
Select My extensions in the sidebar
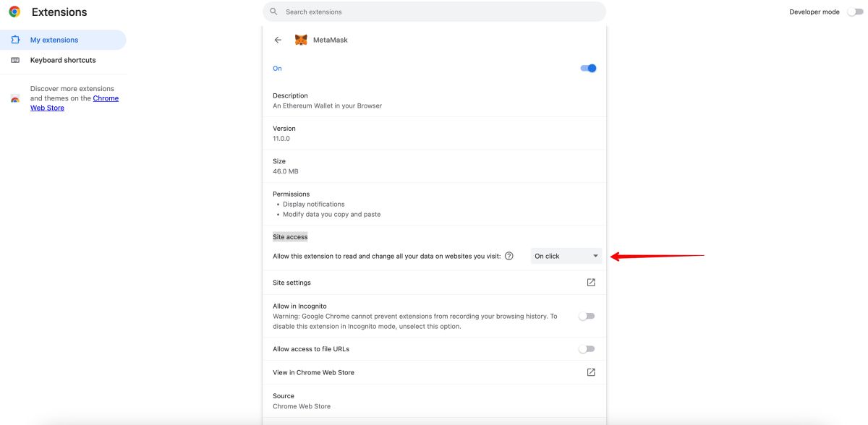[63, 40]
